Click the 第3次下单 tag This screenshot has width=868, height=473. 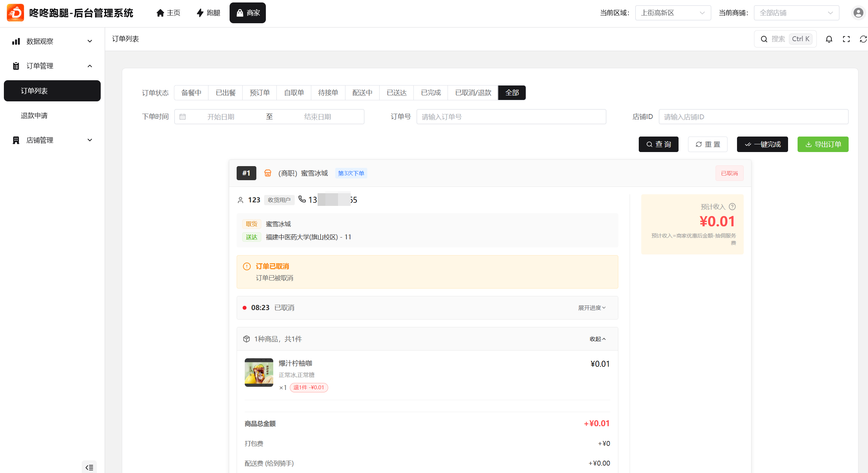coord(351,173)
